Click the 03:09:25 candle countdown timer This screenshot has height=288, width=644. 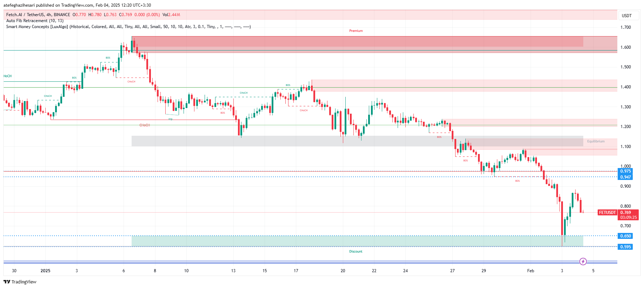pyautogui.click(x=628, y=217)
